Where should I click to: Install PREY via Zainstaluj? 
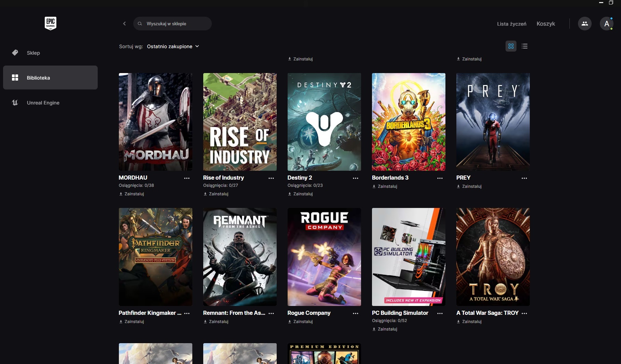(x=469, y=186)
